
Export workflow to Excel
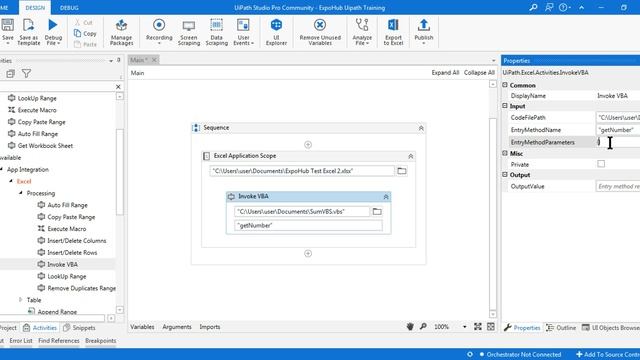click(393, 31)
